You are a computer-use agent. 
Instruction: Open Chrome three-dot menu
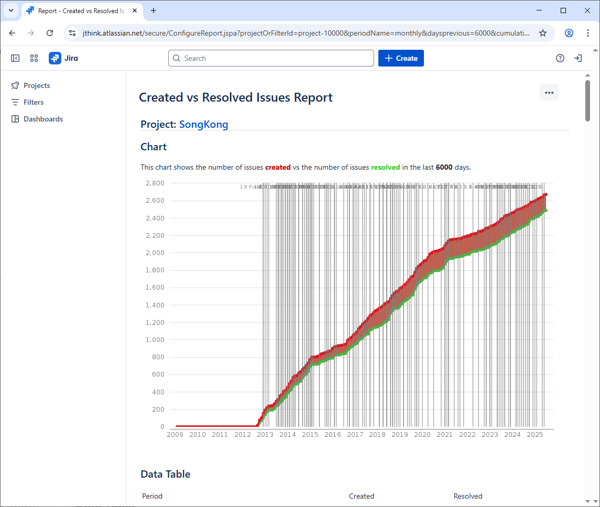[587, 32]
